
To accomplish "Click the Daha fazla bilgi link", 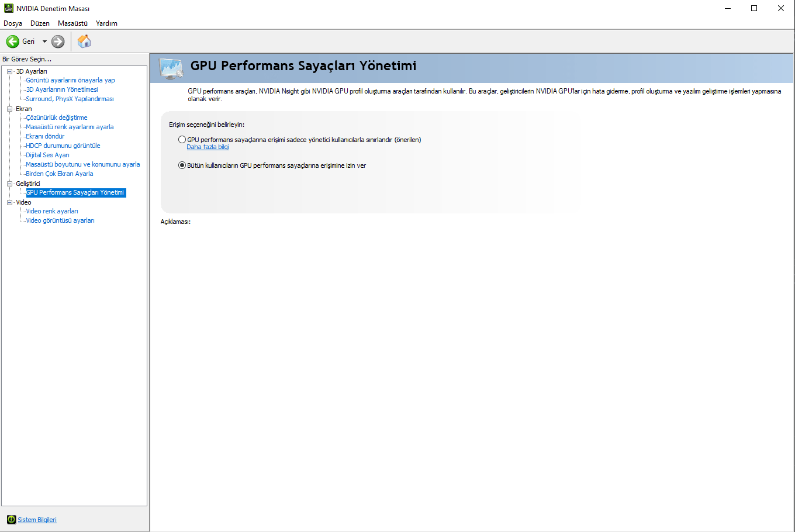I will pyautogui.click(x=208, y=147).
